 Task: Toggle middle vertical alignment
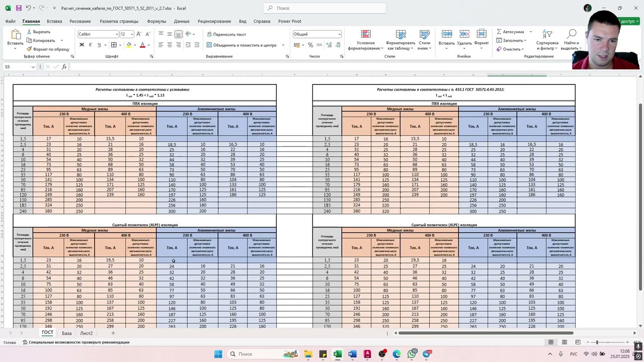coord(170,34)
